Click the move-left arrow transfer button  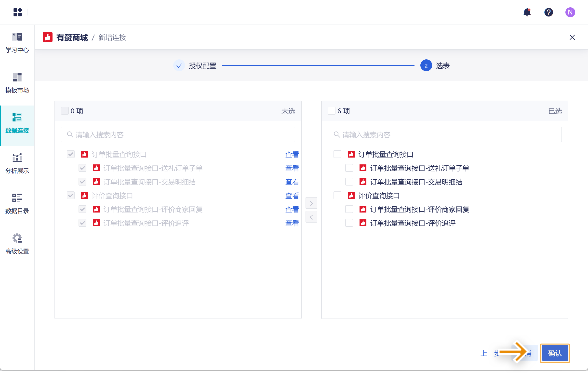311,217
